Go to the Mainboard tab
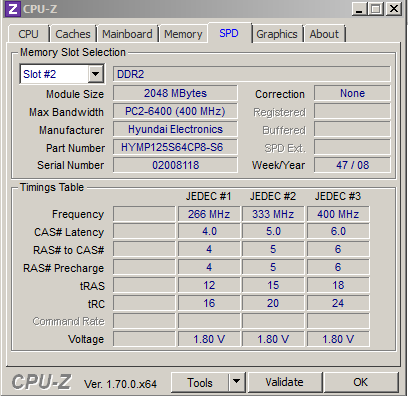408x396 pixels. pyautogui.click(x=127, y=34)
